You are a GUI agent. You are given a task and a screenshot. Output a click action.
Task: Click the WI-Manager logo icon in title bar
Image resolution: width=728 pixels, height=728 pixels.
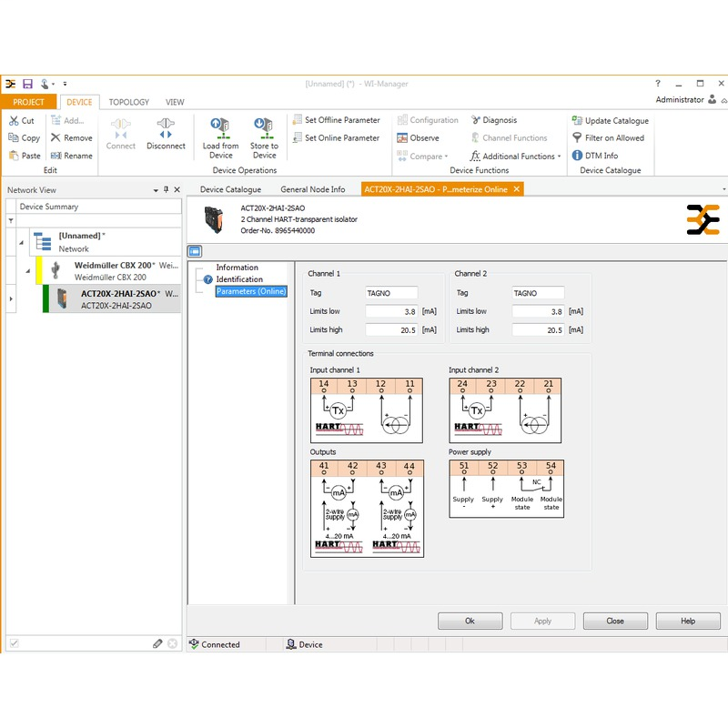[10, 84]
